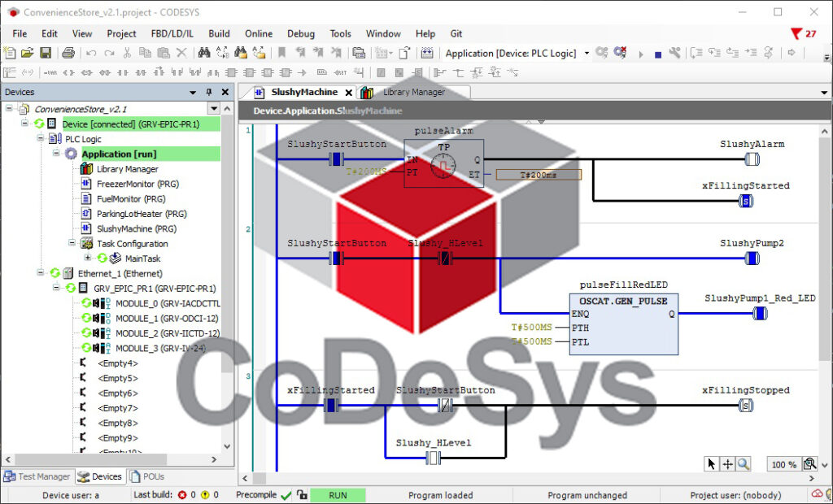Click the Print icon in the toolbar
Image resolution: width=833 pixels, height=504 pixels.
tap(68, 53)
